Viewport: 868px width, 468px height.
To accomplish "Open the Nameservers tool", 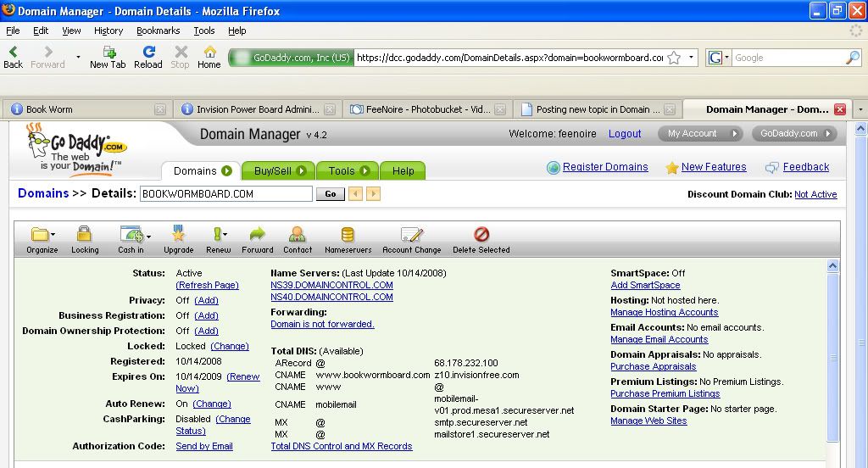I will click(x=348, y=235).
